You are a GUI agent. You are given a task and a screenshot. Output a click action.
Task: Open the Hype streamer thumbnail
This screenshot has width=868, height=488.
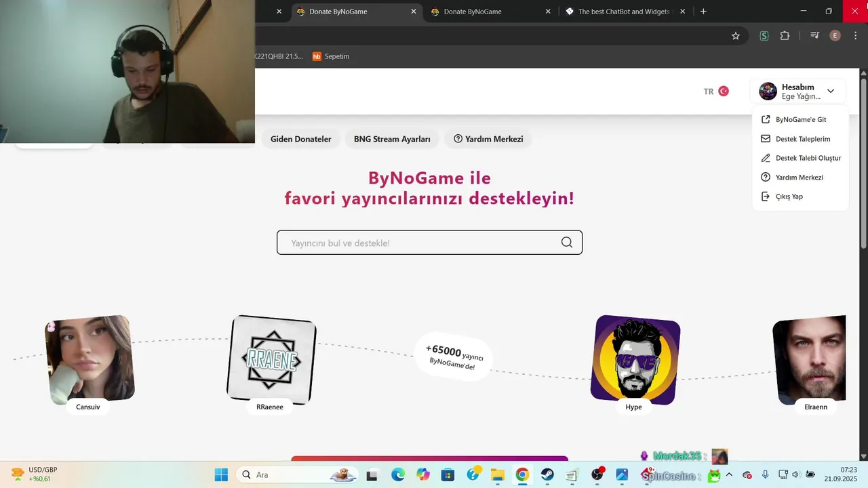point(635,360)
